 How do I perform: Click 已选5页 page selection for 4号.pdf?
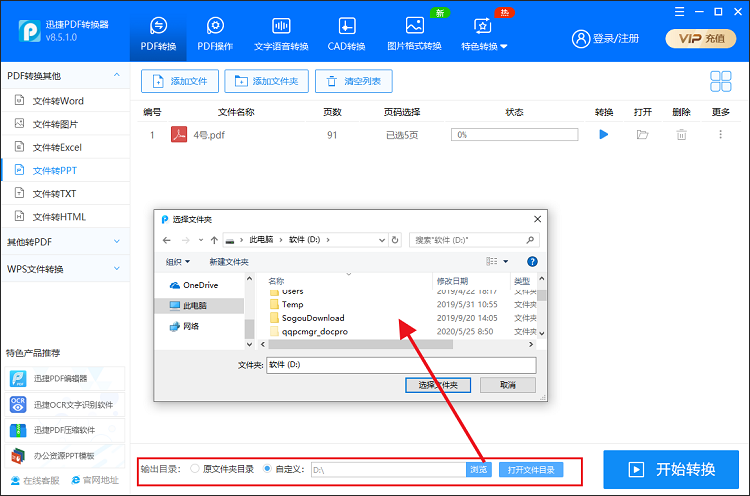click(x=402, y=135)
